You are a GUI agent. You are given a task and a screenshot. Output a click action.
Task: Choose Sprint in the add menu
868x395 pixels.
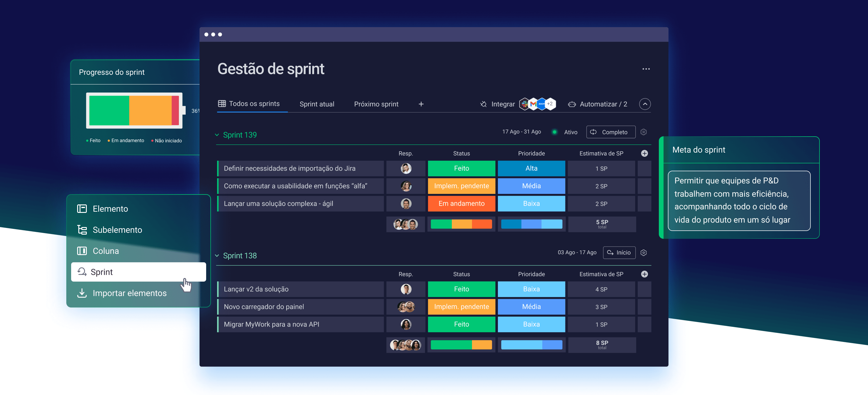click(139, 272)
